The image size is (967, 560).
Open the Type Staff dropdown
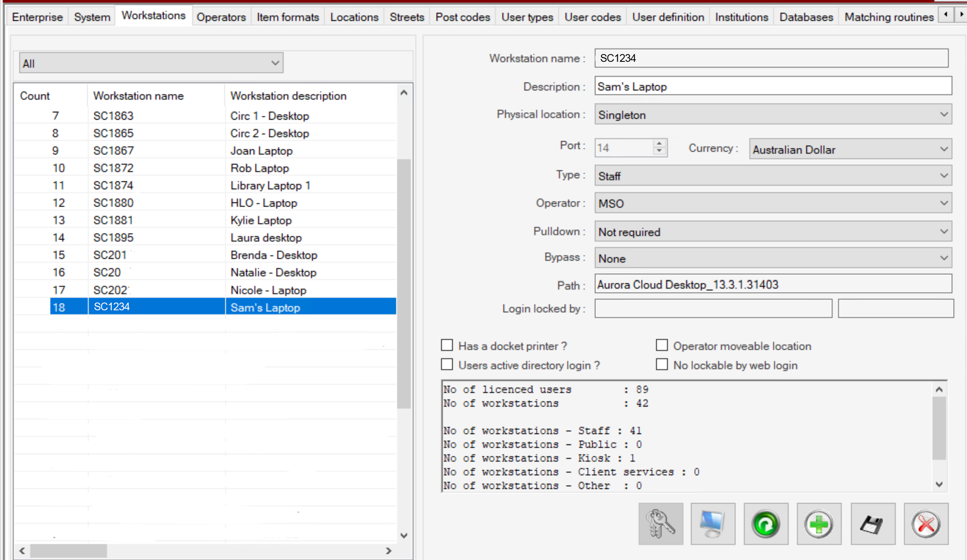[x=773, y=176]
